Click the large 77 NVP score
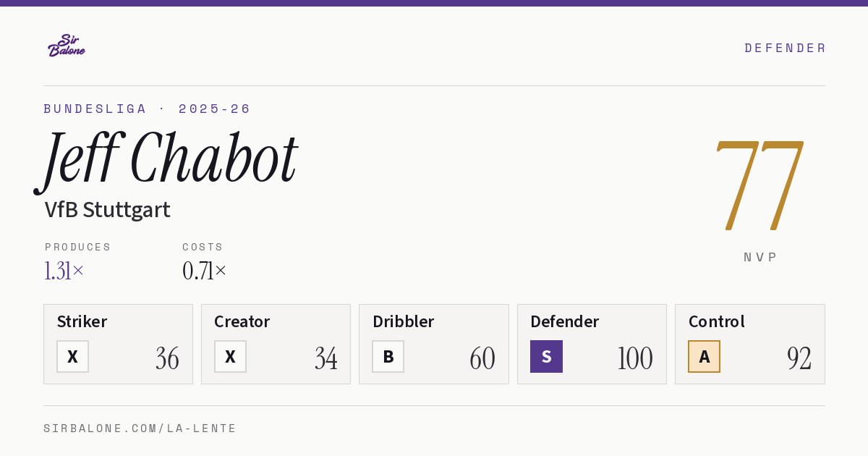Image resolution: width=868 pixels, height=456 pixels. (x=759, y=185)
